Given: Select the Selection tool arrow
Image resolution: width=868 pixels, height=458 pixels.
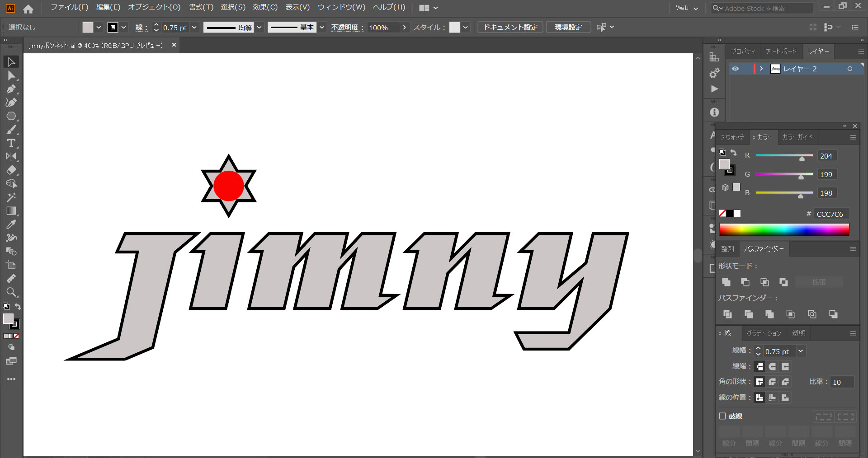Looking at the screenshot, I should tap(11, 62).
